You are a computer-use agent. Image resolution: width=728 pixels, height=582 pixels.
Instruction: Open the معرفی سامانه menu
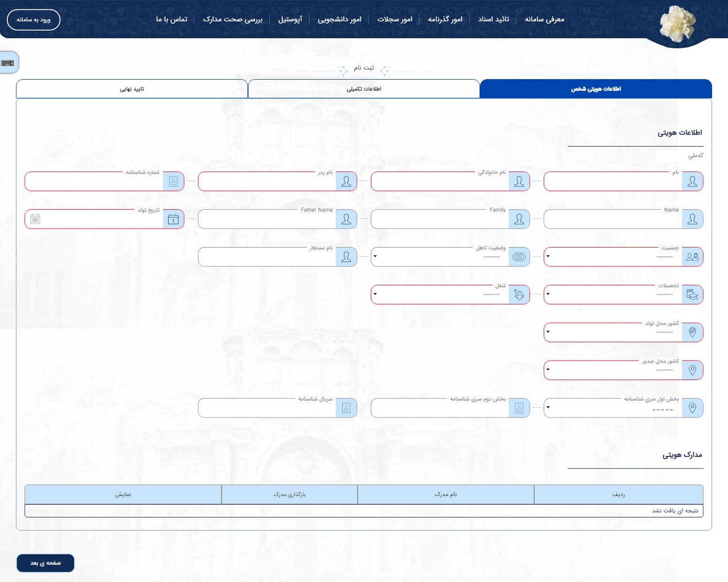coord(545,19)
